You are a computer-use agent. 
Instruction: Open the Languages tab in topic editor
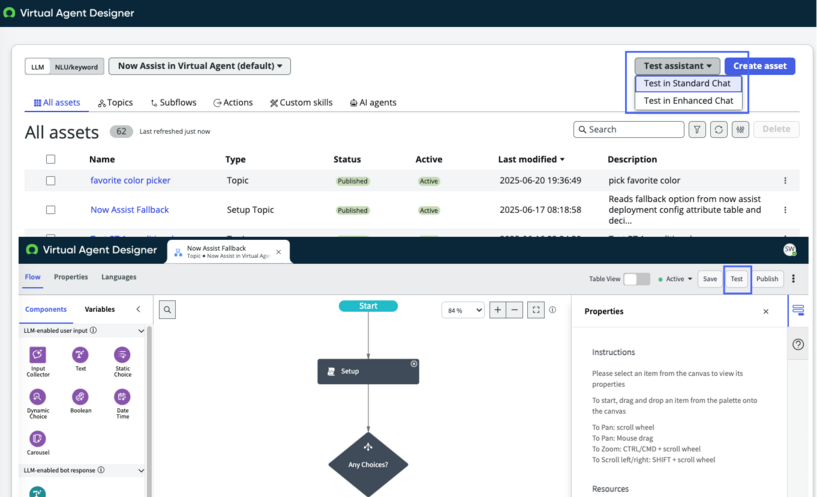pyautogui.click(x=119, y=277)
